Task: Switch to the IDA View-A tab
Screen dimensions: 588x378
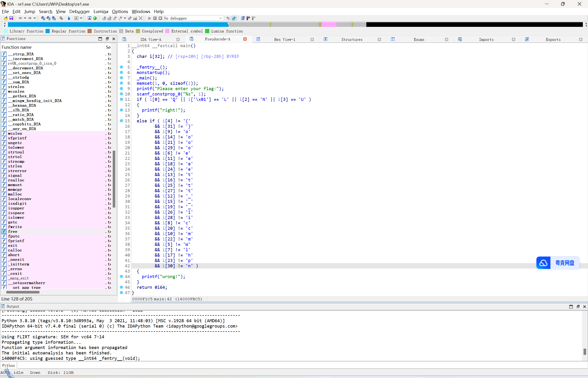Action: (151, 39)
